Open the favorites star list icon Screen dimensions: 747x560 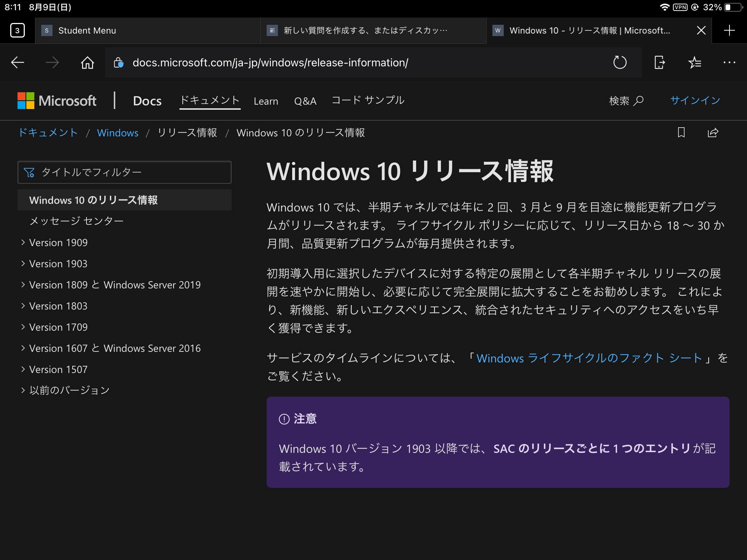coord(694,63)
